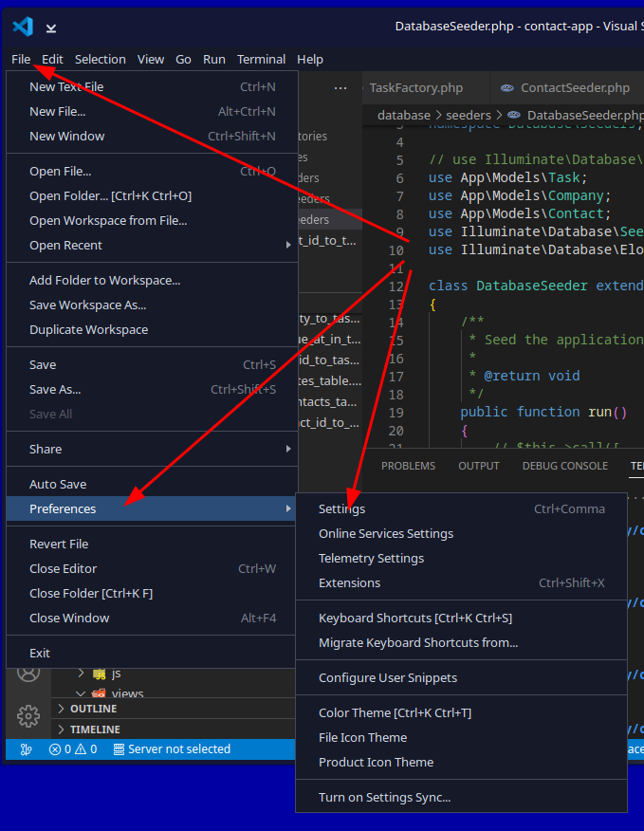Image resolution: width=644 pixels, height=831 pixels.
Task: Select Migrate Keyboard Shortcuts from...
Action: coord(461,643)
